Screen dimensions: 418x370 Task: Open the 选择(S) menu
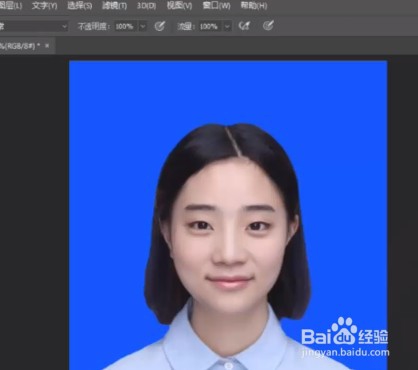pos(79,6)
